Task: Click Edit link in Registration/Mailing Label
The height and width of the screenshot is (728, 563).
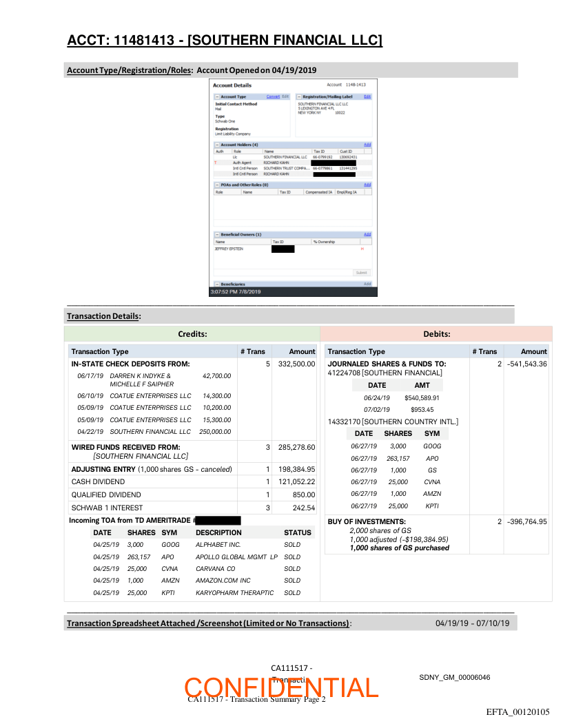Action: [367, 97]
